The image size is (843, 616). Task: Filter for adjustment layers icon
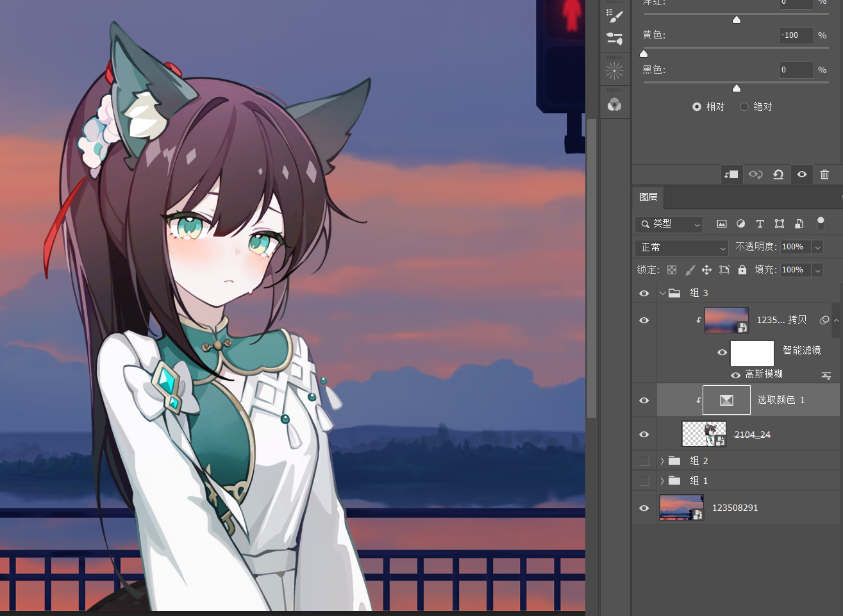tap(741, 224)
